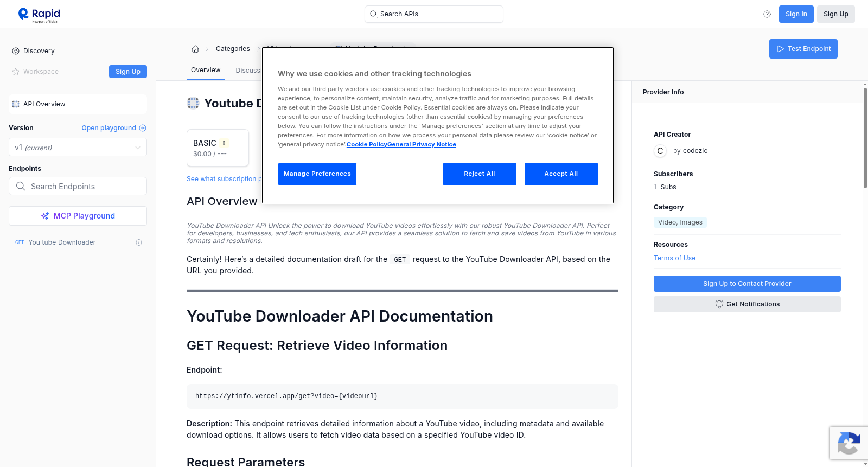Screen dimensions: 868x467
Task: Open the help question mark icon
Action: (767, 14)
